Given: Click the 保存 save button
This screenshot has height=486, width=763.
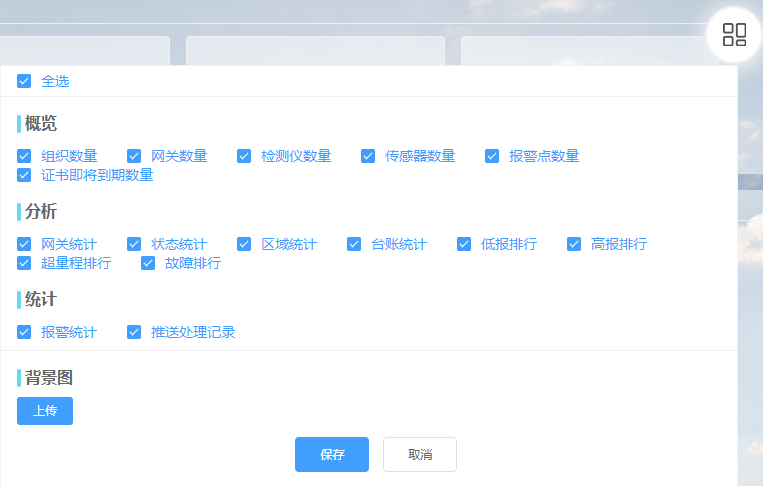Looking at the screenshot, I should (x=332, y=454).
